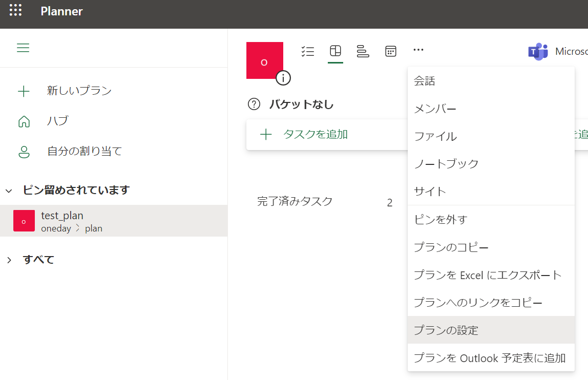Click the Planner app title

coord(61,11)
